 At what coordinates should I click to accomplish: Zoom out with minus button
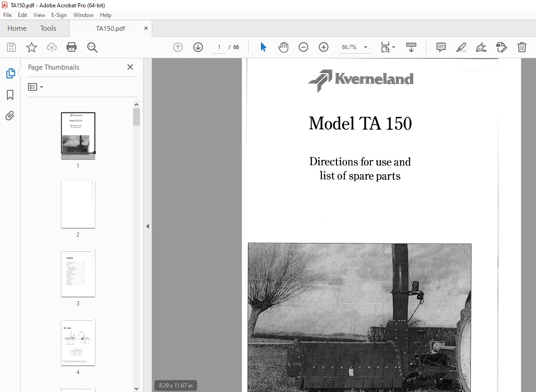[x=303, y=47]
